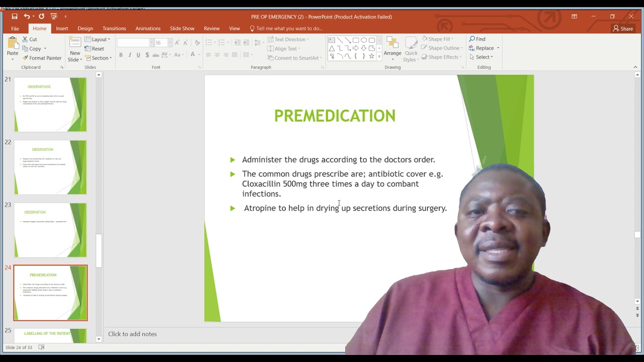Select slide 21 OBSERVATIONS thumbnail
Screen dimensions: 644x362
[50, 105]
